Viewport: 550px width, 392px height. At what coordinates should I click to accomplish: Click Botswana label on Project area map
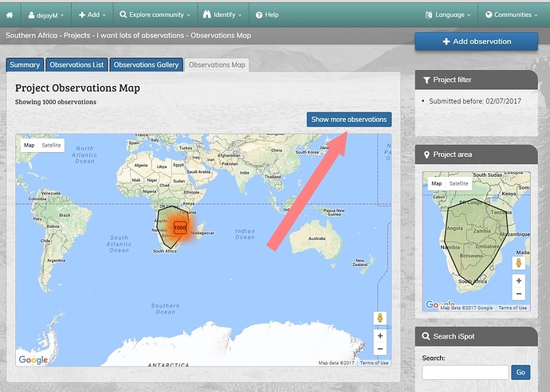(471, 256)
